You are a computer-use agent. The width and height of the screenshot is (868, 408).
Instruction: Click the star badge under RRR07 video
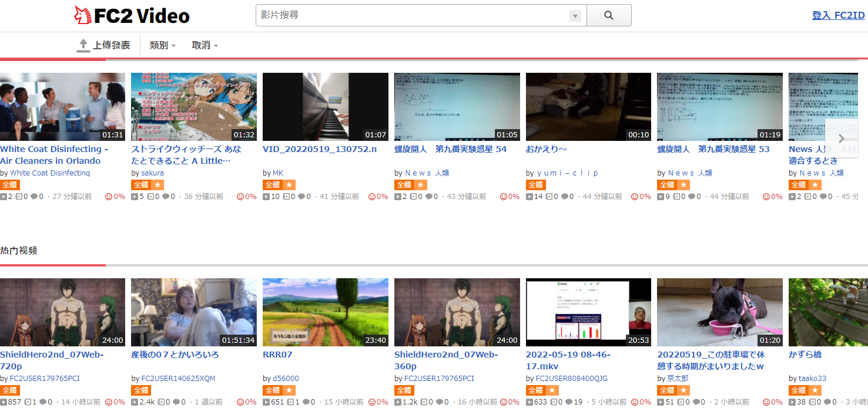[x=289, y=390]
